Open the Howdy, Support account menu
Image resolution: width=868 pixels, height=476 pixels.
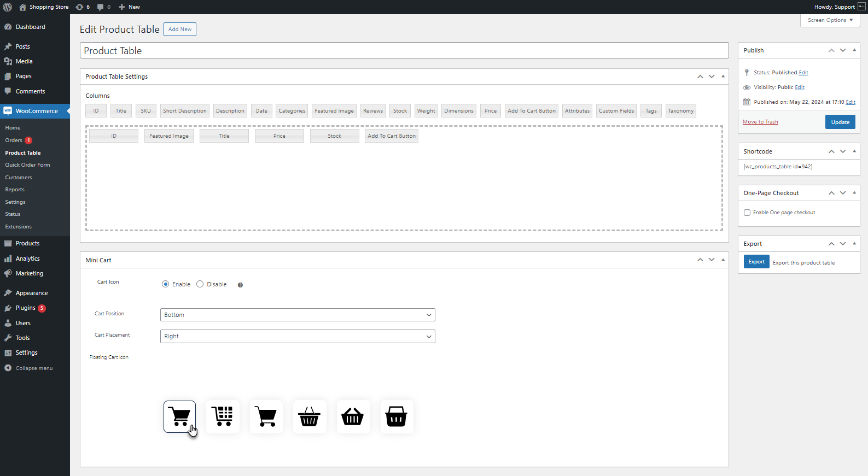point(839,7)
